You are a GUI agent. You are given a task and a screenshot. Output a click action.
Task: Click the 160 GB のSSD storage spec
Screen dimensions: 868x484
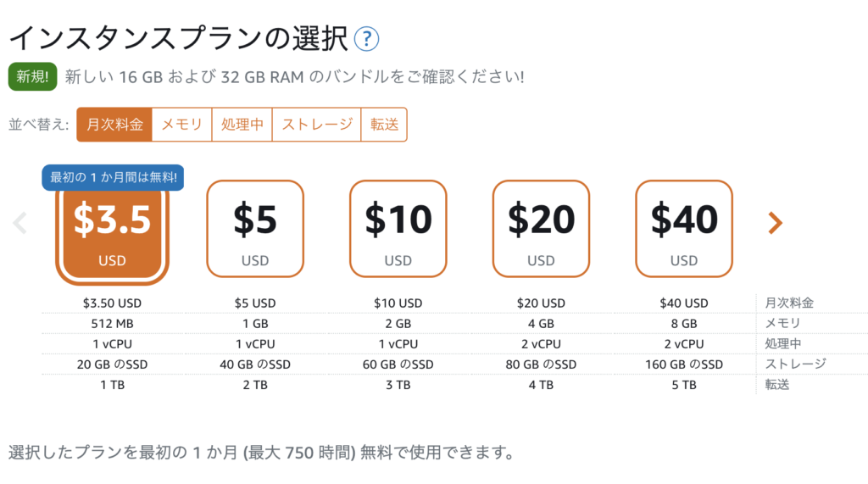click(x=684, y=365)
